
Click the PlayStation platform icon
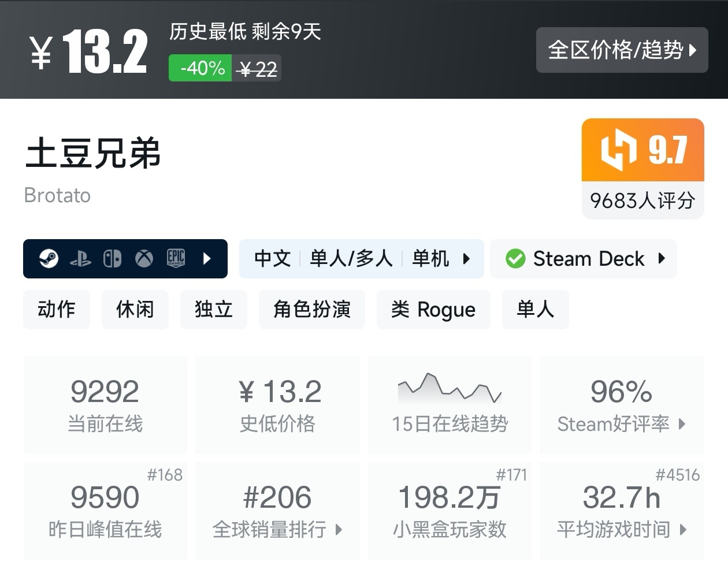tap(81, 258)
